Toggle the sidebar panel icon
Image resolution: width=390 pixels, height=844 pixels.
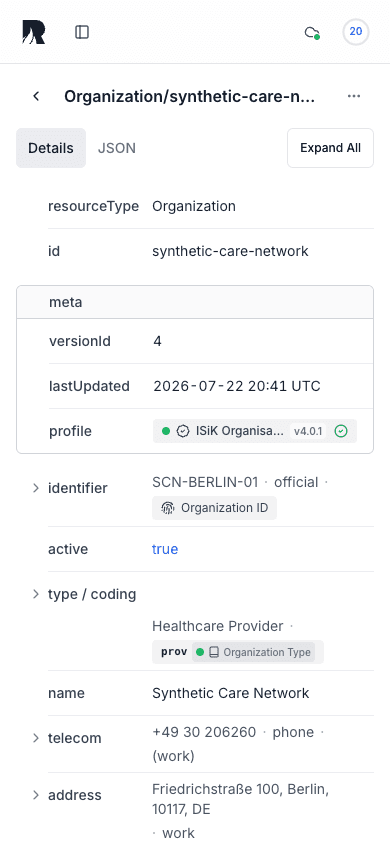[82, 32]
